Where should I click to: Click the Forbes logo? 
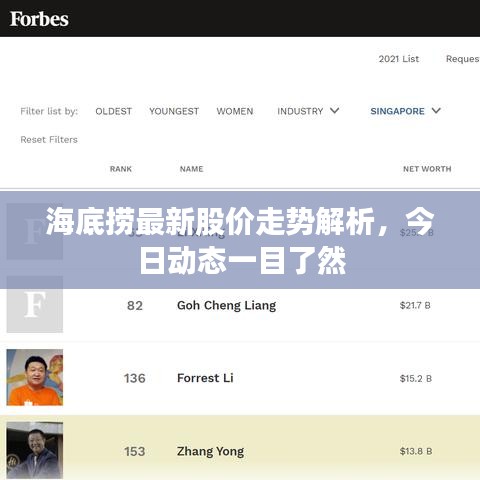pos(39,19)
